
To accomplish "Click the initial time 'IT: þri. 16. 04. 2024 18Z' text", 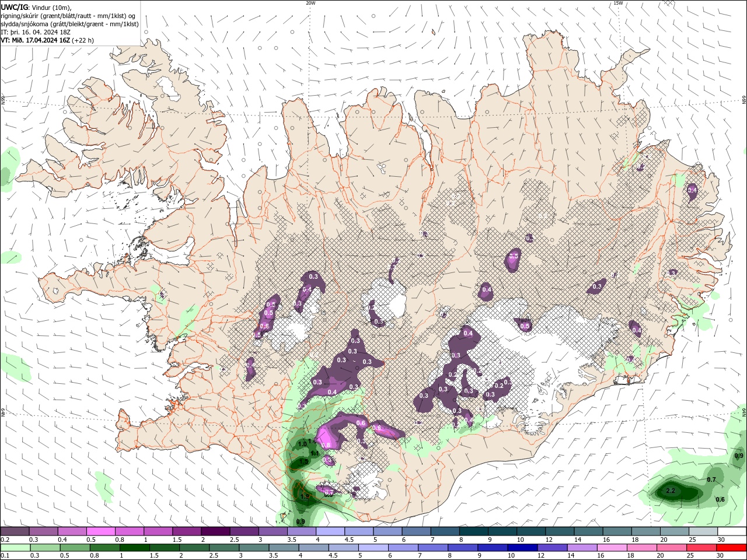I will pos(36,32).
